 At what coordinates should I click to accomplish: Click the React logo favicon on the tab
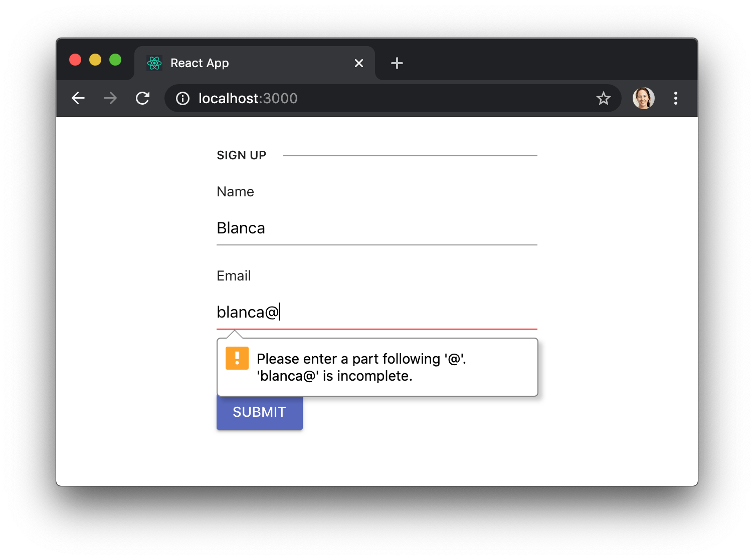(154, 63)
